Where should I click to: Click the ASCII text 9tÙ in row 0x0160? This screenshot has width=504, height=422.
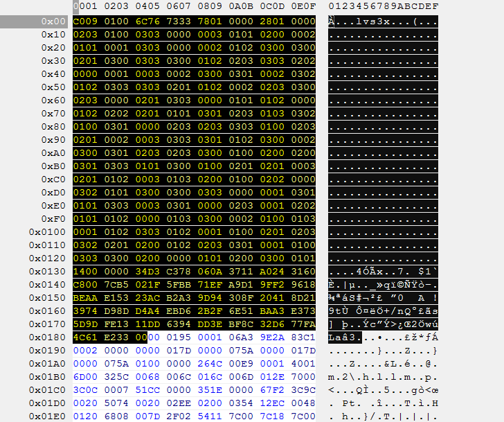(339, 311)
